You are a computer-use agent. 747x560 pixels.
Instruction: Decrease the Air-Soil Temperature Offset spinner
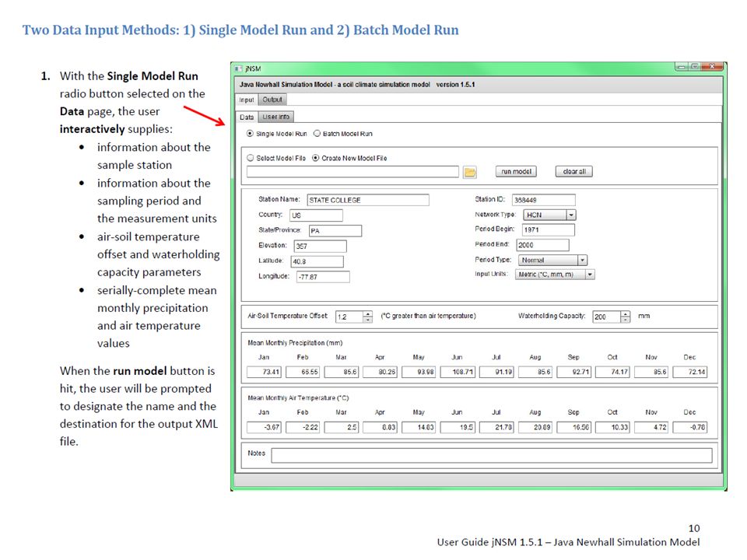tap(368, 320)
